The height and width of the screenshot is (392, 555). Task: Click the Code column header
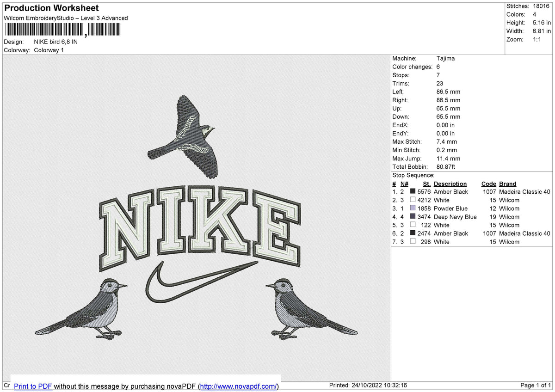(x=488, y=184)
